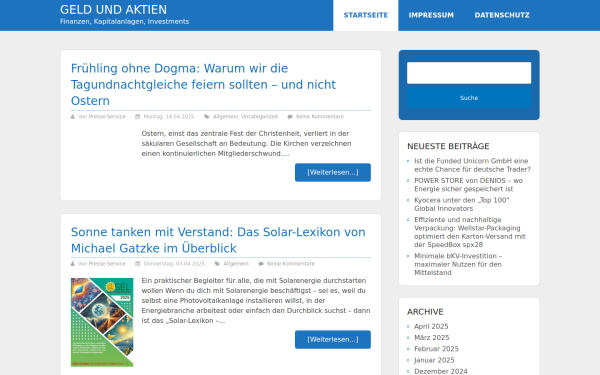Open article Frühling ohne Dogma headline
The width and height of the screenshot is (600, 375).
tap(203, 85)
